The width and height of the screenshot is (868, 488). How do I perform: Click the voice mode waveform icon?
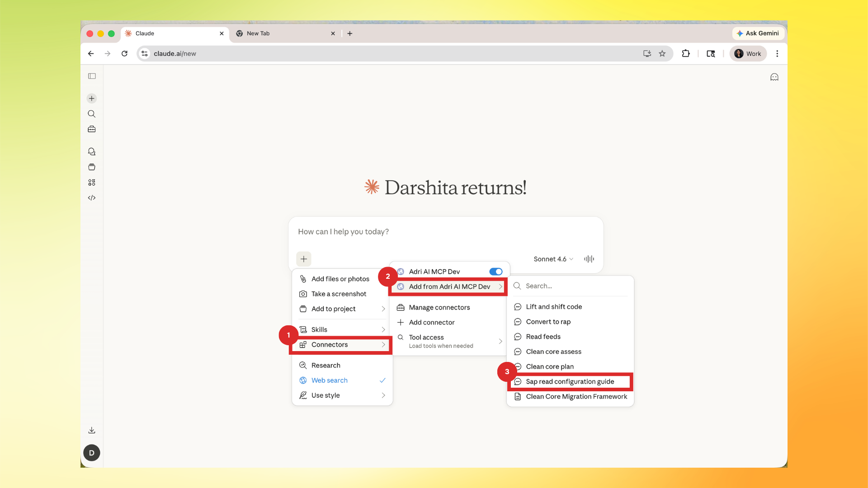(589, 259)
